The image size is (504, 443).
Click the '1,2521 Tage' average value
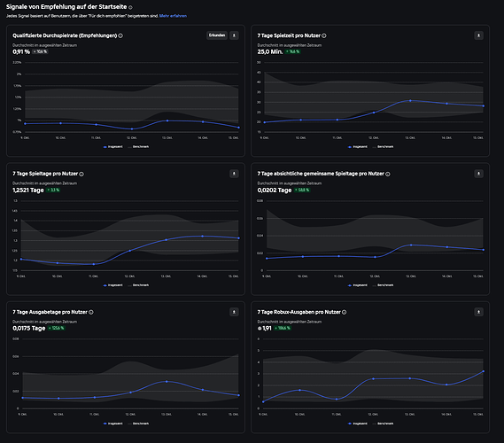[28, 190]
